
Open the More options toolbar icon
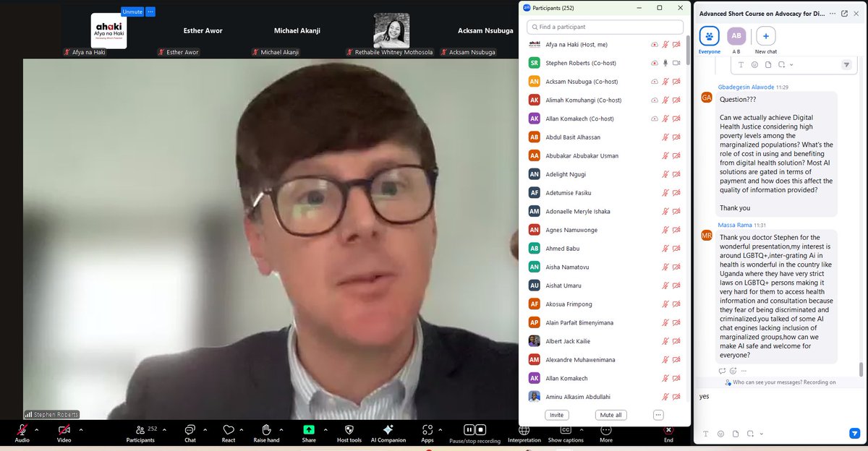point(606,429)
